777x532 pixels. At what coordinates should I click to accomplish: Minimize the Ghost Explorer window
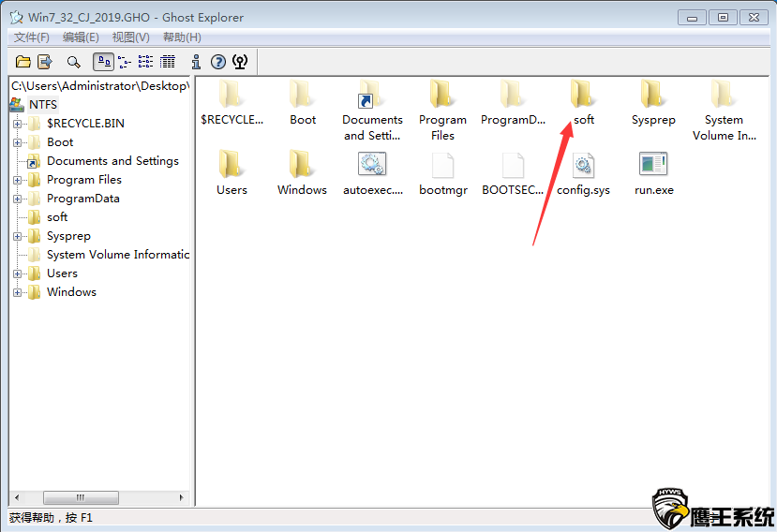[693, 18]
